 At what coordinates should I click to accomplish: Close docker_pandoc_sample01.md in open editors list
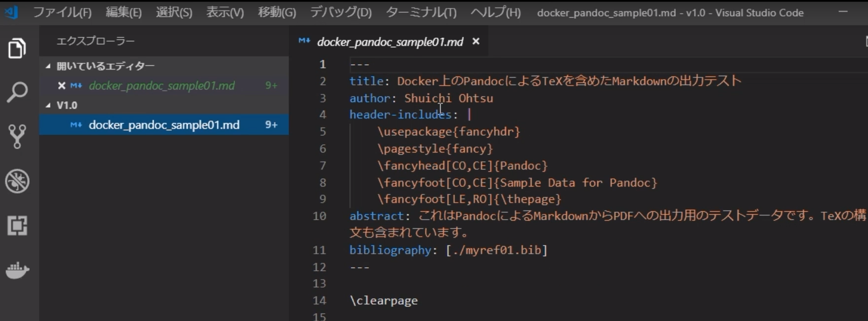tap(61, 85)
